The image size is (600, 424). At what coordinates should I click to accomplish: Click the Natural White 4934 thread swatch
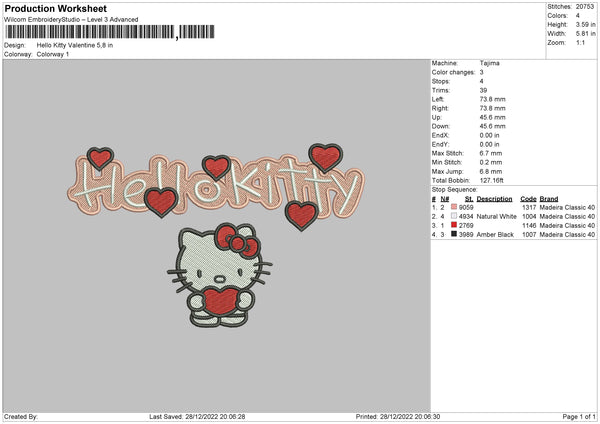454,216
